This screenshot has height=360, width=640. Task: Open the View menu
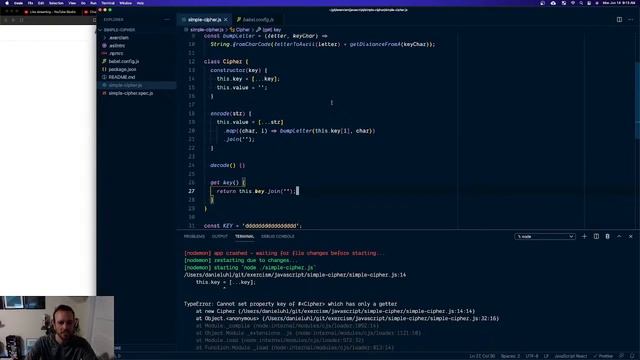click(72, 3)
